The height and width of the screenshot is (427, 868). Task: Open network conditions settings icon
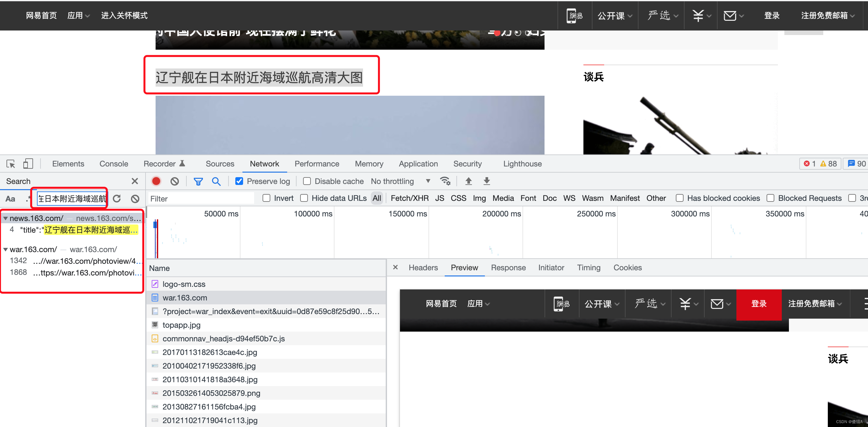pos(445,181)
